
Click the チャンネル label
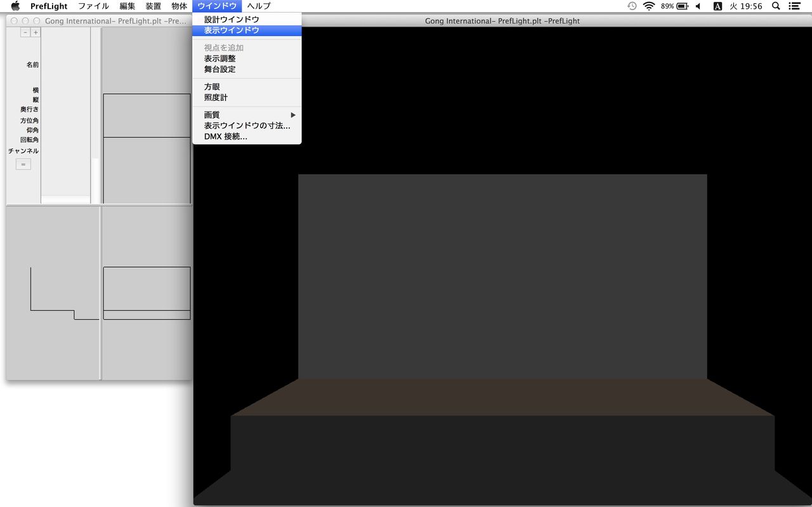click(x=23, y=151)
